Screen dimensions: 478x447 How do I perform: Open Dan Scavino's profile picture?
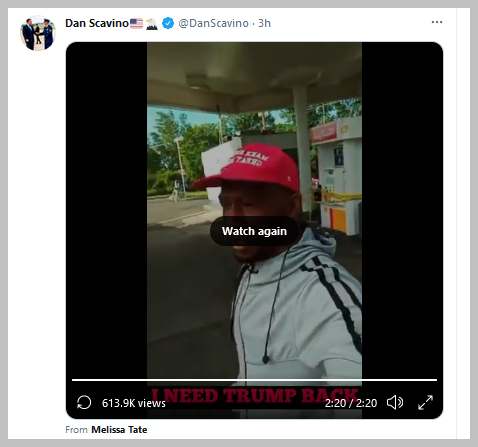click(38, 33)
